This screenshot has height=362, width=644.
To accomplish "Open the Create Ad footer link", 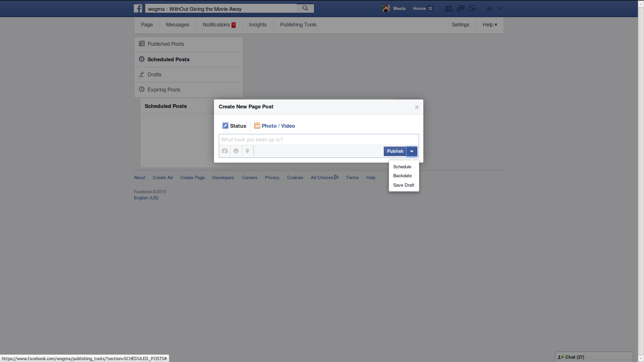I will pyautogui.click(x=163, y=178).
